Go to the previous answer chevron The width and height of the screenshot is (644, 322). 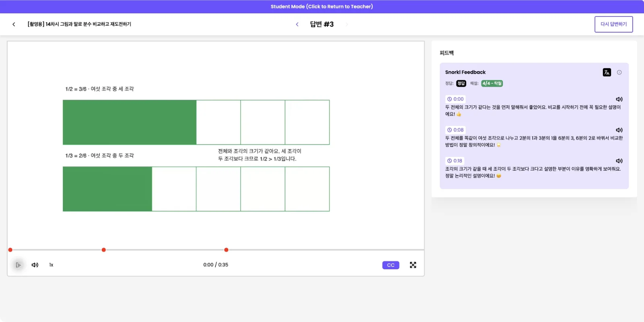(297, 24)
